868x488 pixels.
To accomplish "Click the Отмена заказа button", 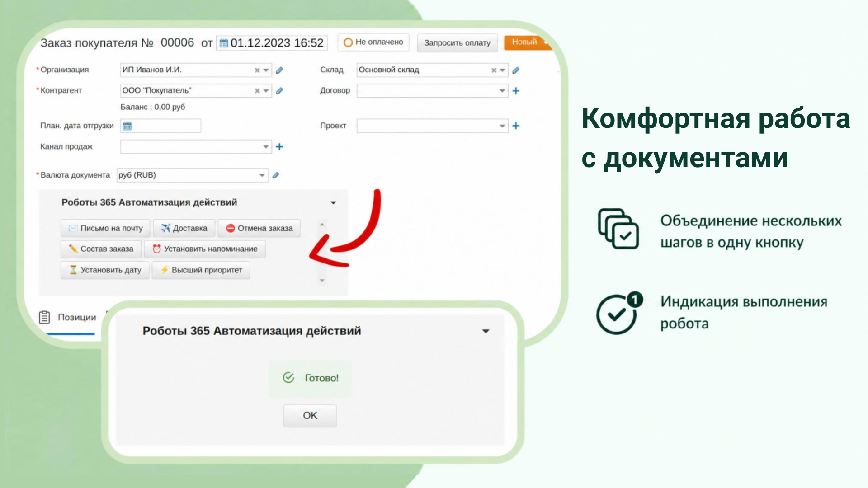I will coord(259,228).
